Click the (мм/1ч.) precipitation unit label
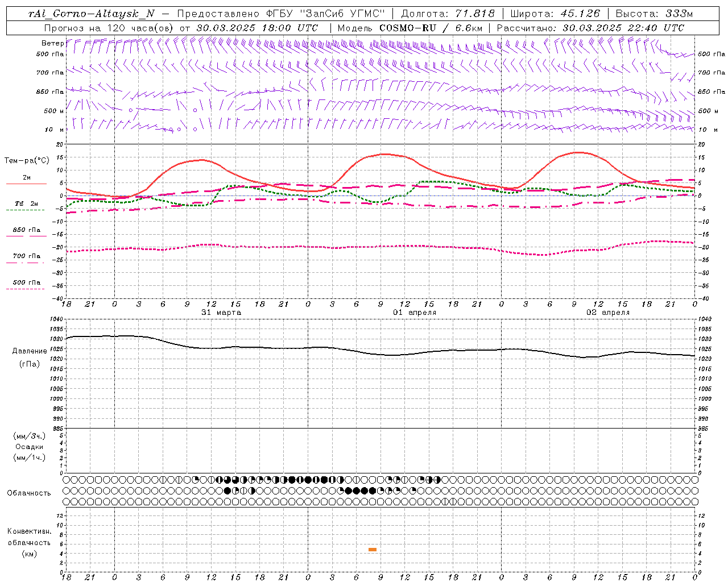The height and width of the screenshot is (582, 728). click(x=29, y=458)
